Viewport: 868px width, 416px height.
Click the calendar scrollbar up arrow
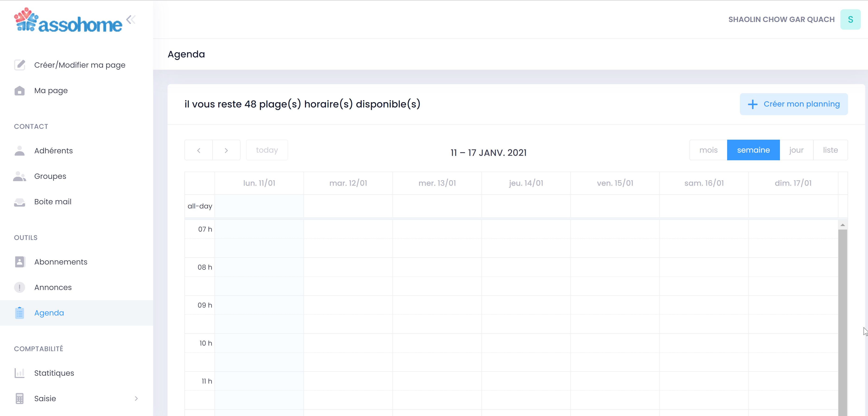[x=842, y=225]
